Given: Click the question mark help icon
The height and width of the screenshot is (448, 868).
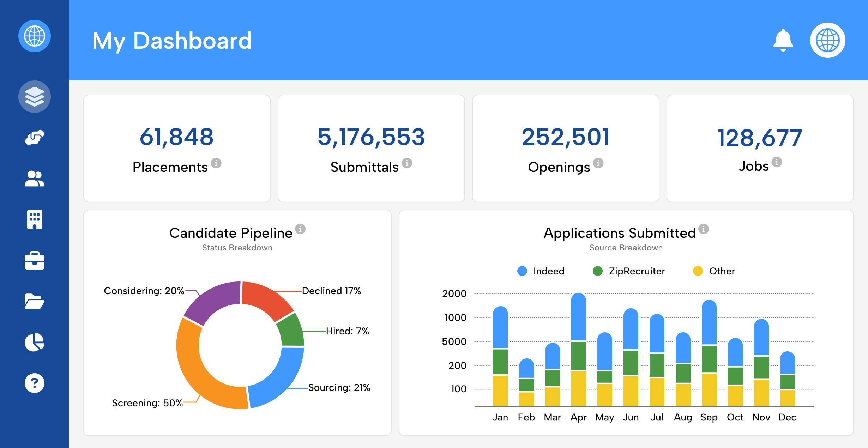Looking at the screenshot, I should point(35,383).
